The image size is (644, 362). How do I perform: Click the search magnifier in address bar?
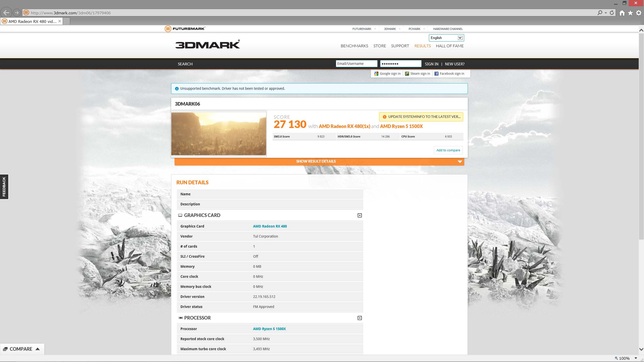[600, 13]
